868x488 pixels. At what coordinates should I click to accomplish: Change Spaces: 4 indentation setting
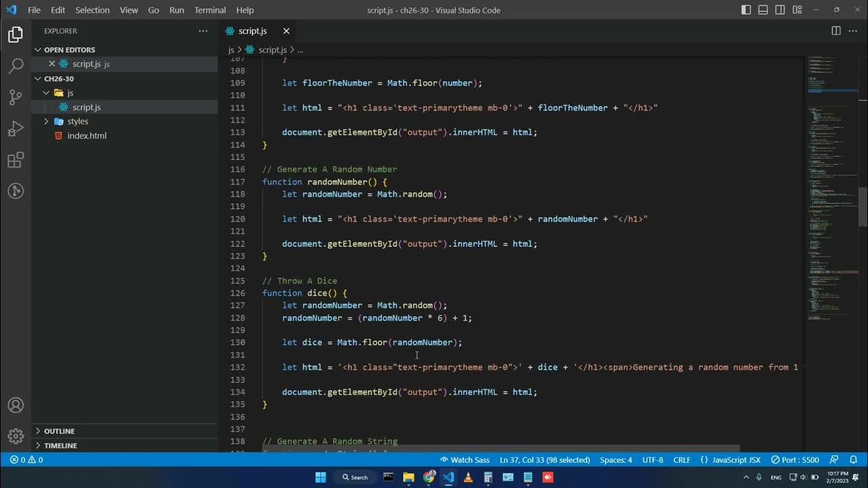coord(616,460)
